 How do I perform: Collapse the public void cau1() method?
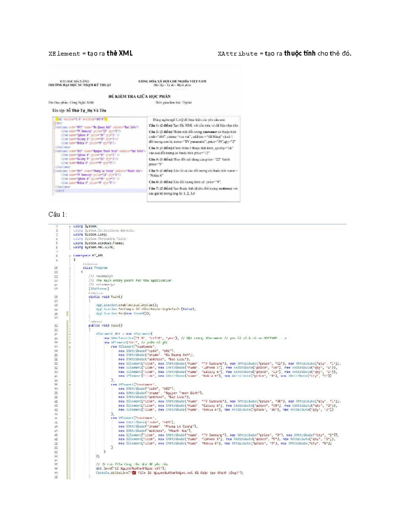[70, 326]
